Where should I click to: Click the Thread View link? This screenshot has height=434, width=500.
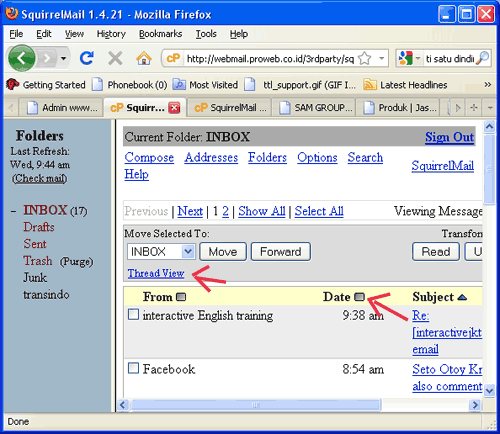coord(156,273)
